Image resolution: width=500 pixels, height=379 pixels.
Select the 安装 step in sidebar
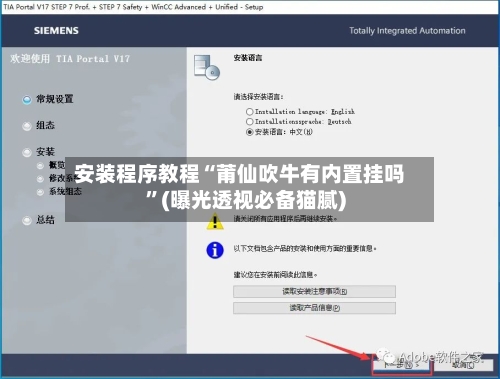click(45, 152)
